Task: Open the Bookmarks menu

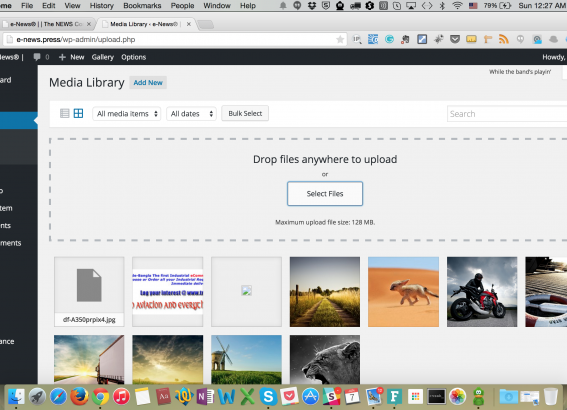Action: coord(142,5)
